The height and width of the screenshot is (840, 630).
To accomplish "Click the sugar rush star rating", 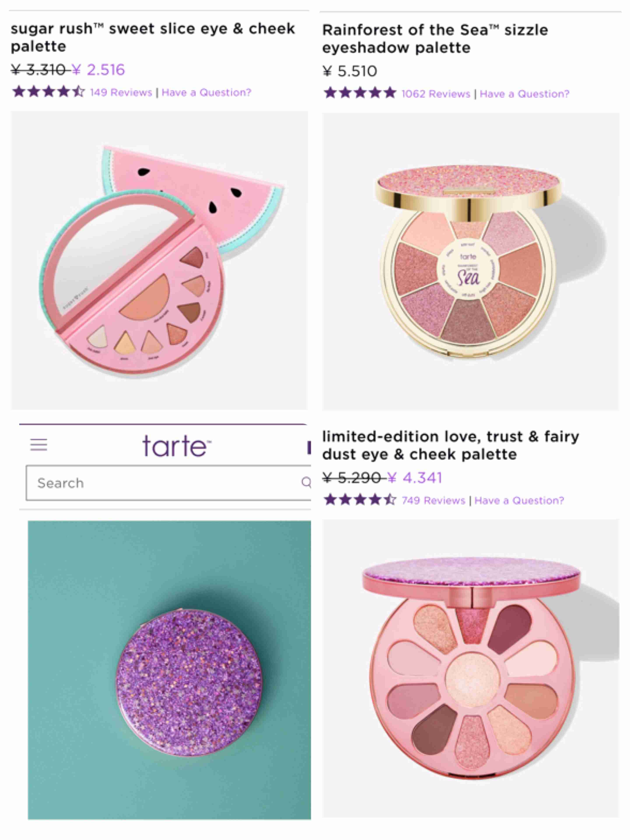I will (x=48, y=91).
